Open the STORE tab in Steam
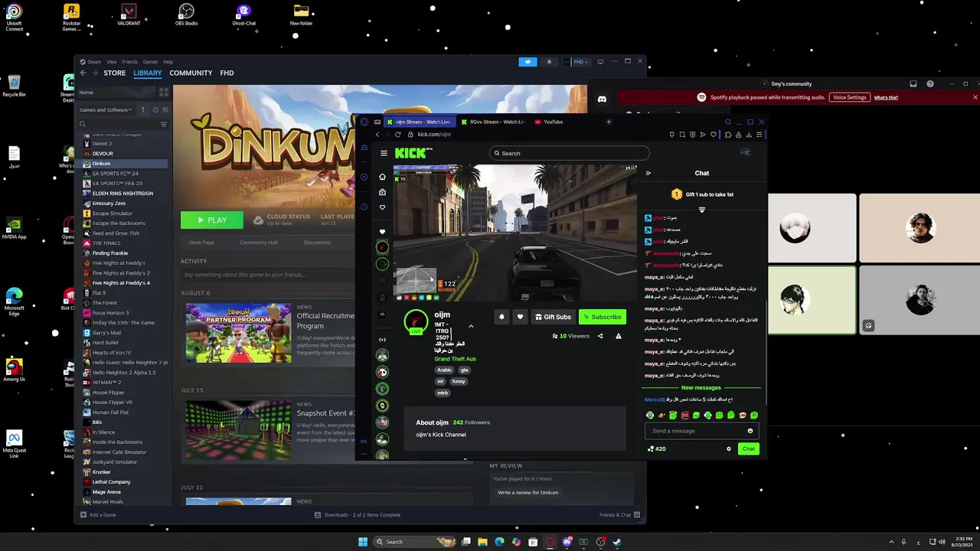This screenshot has width=980, height=551. coord(115,73)
